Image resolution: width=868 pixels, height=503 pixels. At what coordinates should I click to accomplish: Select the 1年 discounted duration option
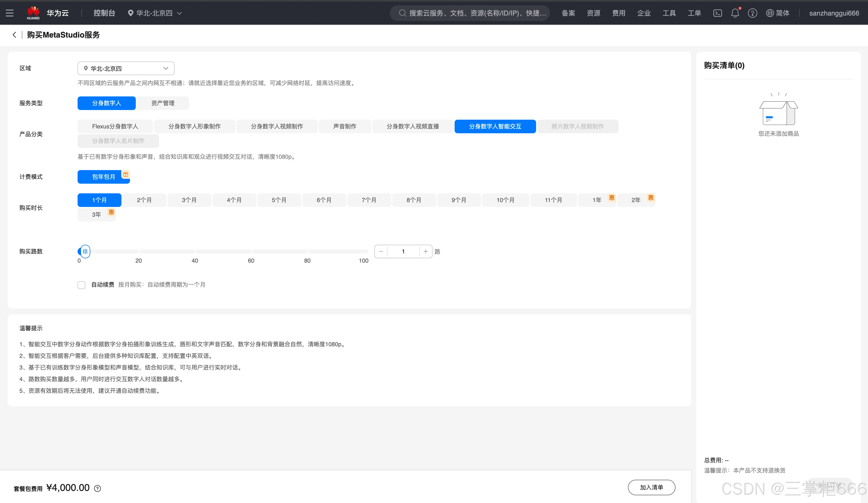(597, 200)
